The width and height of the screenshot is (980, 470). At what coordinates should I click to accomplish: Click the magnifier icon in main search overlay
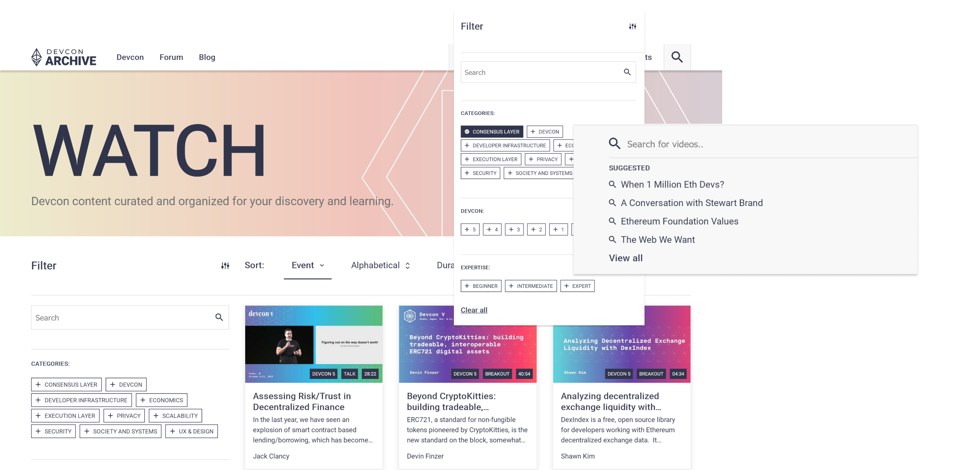[x=614, y=143]
